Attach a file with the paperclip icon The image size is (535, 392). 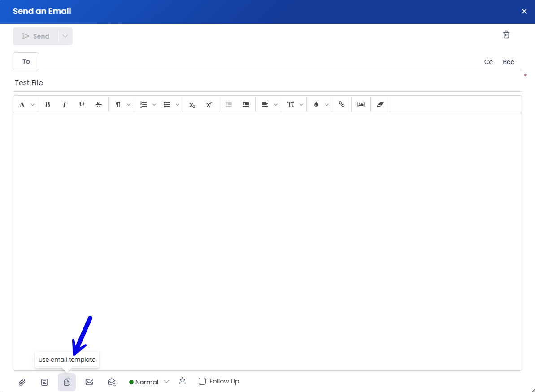22,382
